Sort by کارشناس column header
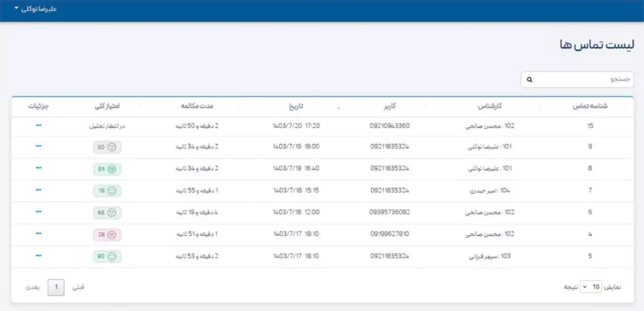Viewport: 644px width, 311px height. pyautogui.click(x=489, y=106)
